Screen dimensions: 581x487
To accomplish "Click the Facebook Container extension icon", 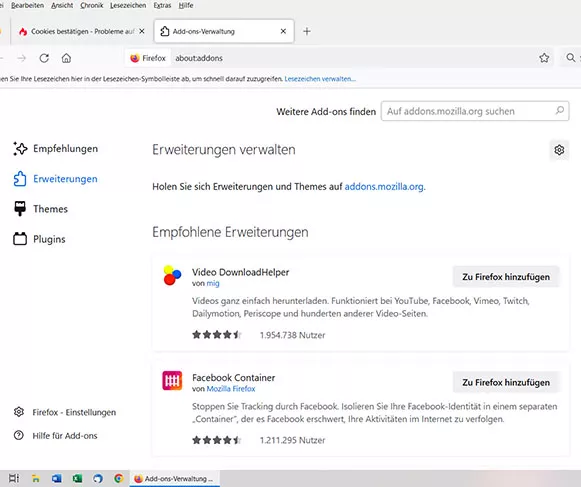I will coord(172,381).
